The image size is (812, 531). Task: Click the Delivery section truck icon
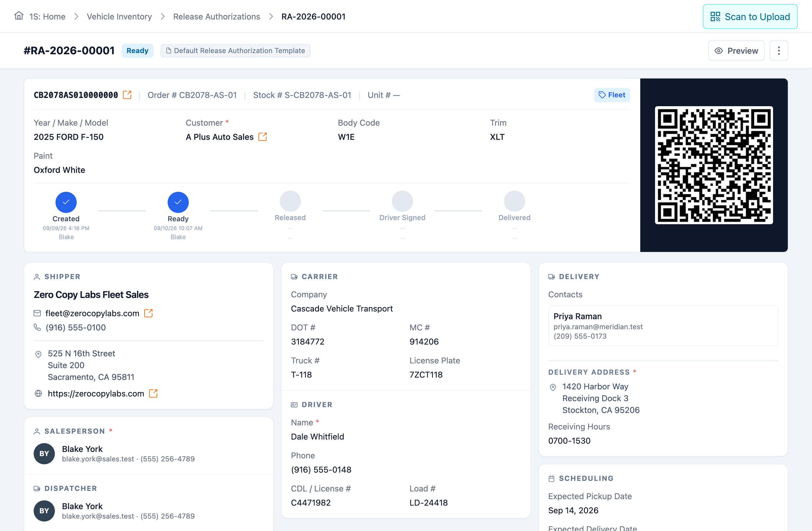[x=551, y=277]
